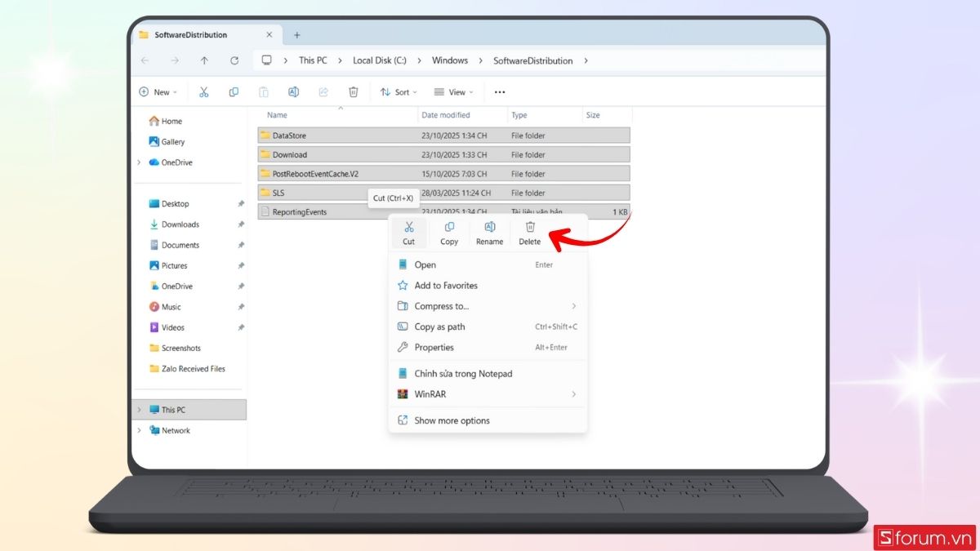Click the toolbar Paste icon

pyautogui.click(x=264, y=92)
